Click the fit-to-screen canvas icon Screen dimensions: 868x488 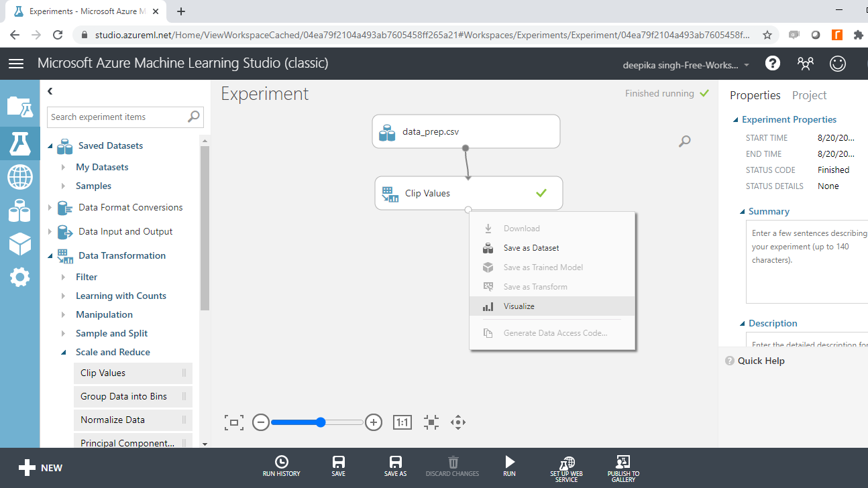[x=233, y=422]
